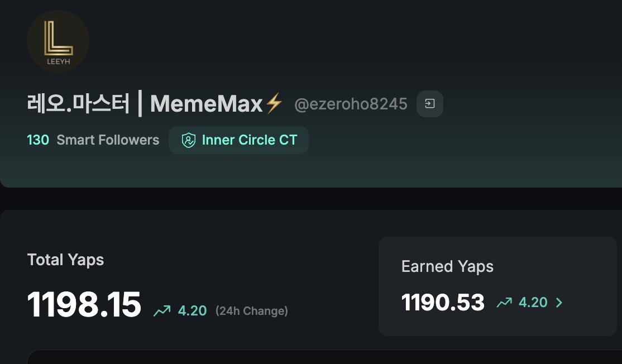
Task: Click the exit icon beside the handle
Action: (x=430, y=104)
